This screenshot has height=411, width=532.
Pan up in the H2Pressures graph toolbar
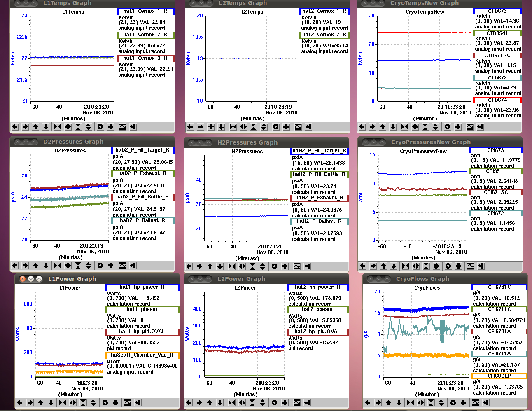pos(210,266)
